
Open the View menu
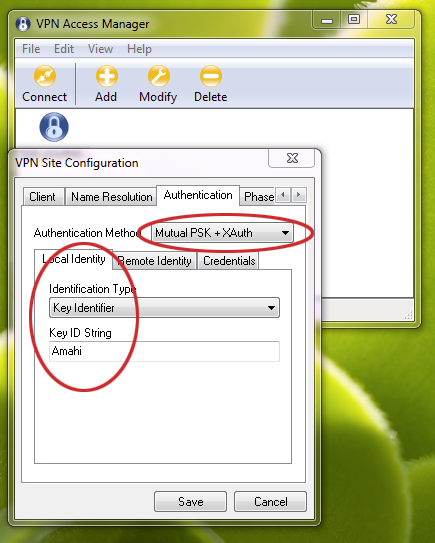point(100,49)
